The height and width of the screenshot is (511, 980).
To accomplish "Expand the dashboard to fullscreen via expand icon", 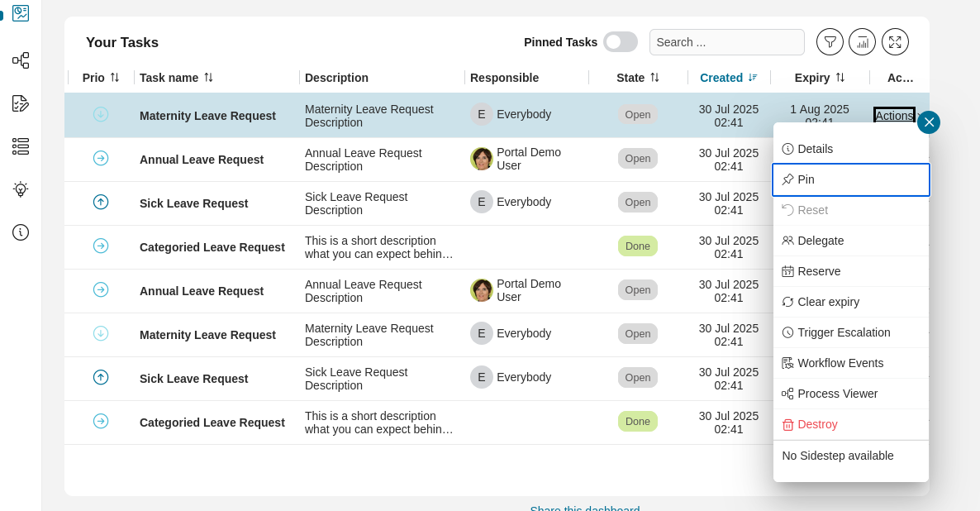I will coord(895,41).
